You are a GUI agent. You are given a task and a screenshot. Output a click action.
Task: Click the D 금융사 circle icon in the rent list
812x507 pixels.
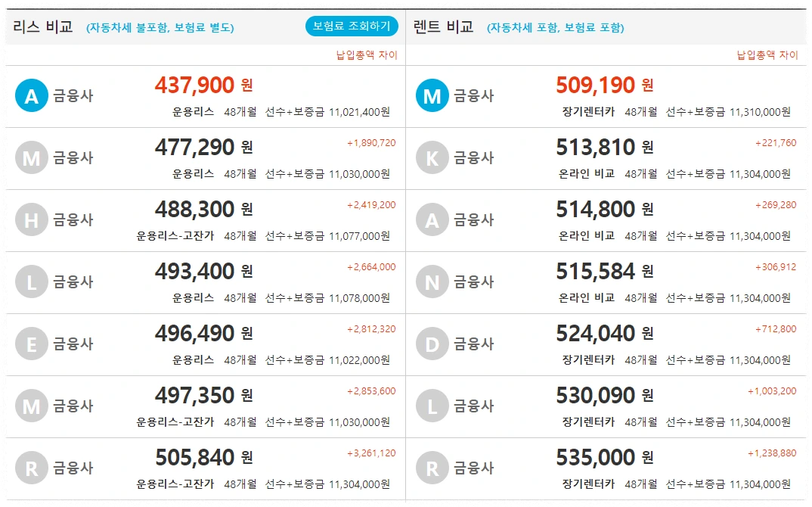point(431,344)
